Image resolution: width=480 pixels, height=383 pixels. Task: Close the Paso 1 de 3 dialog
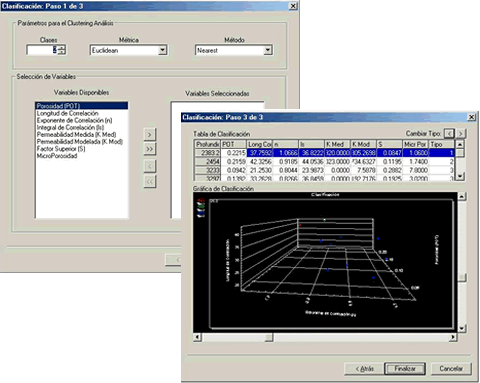(x=293, y=6)
